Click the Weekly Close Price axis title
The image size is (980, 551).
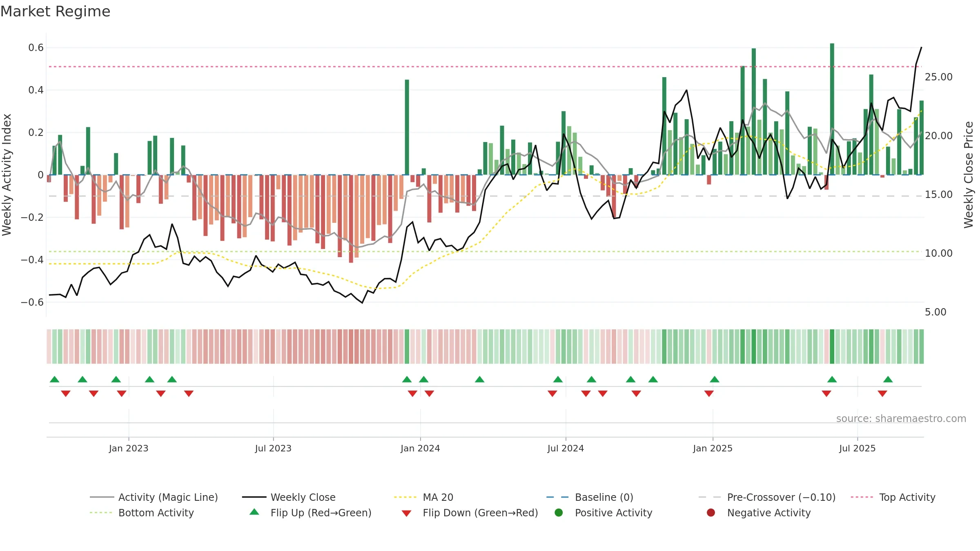coord(969,175)
